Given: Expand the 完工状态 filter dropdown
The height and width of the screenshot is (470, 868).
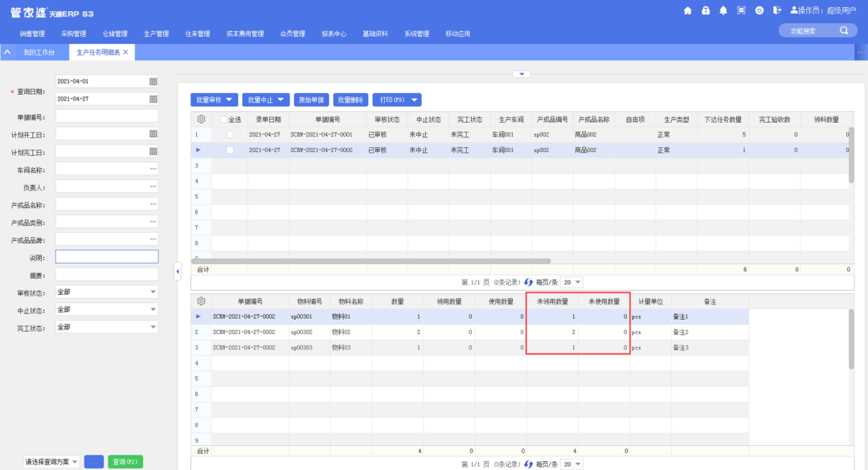Looking at the screenshot, I should [154, 327].
